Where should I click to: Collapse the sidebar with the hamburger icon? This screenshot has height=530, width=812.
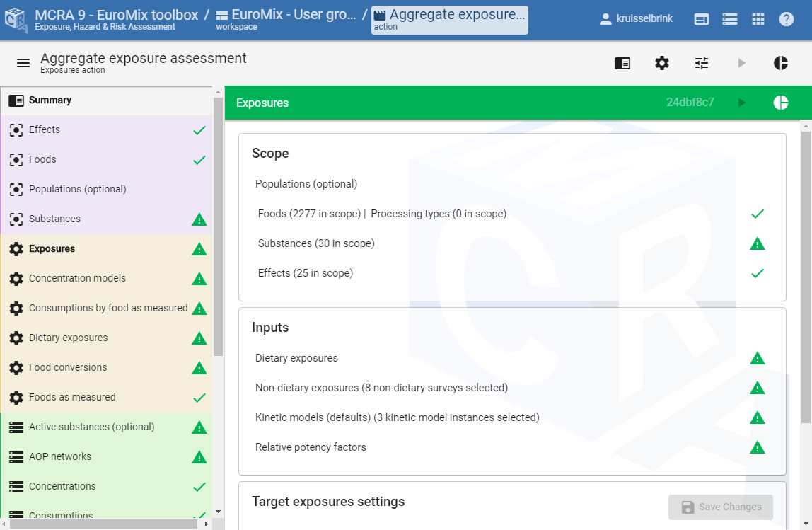coord(23,63)
